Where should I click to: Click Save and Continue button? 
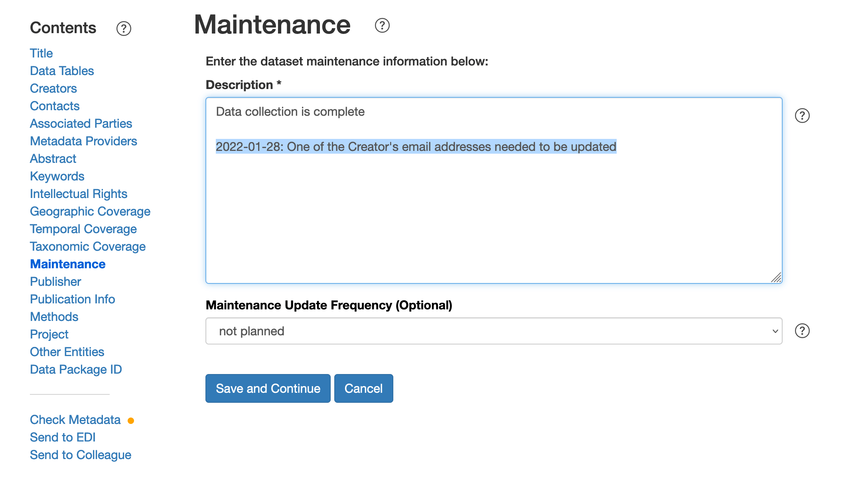point(268,388)
